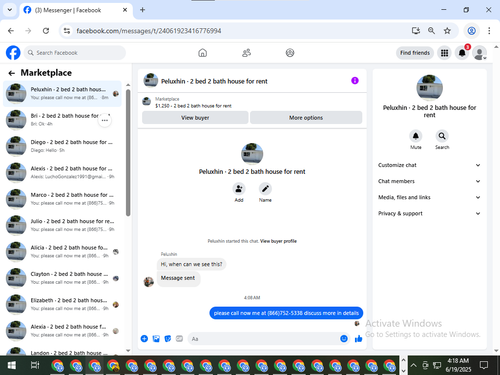This screenshot has height=375, width=500.
Task: Click the 'Message sent' bubble
Action: [x=178, y=278]
